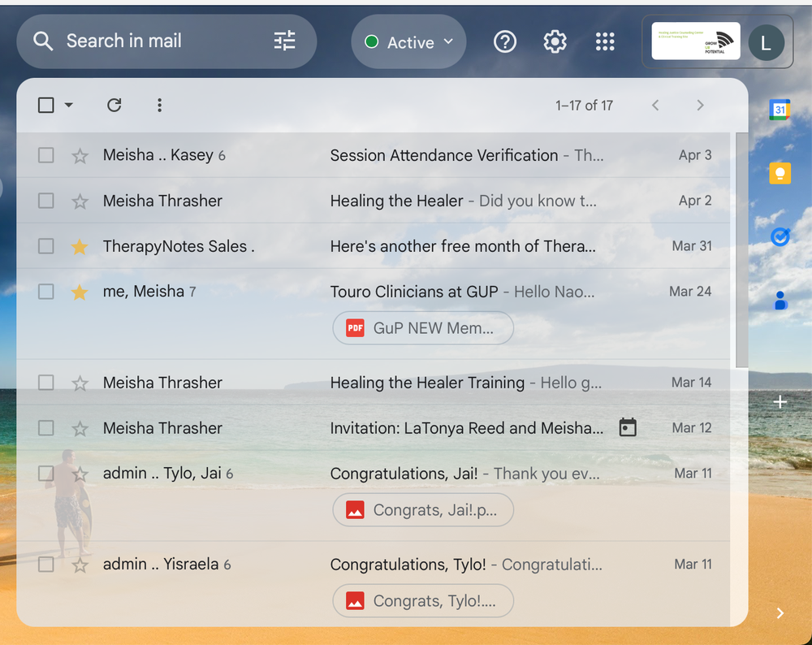The width and height of the screenshot is (812, 645).
Task: Open Google Tasks in the side panel
Action: pyautogui.click(x=780, y=236)
